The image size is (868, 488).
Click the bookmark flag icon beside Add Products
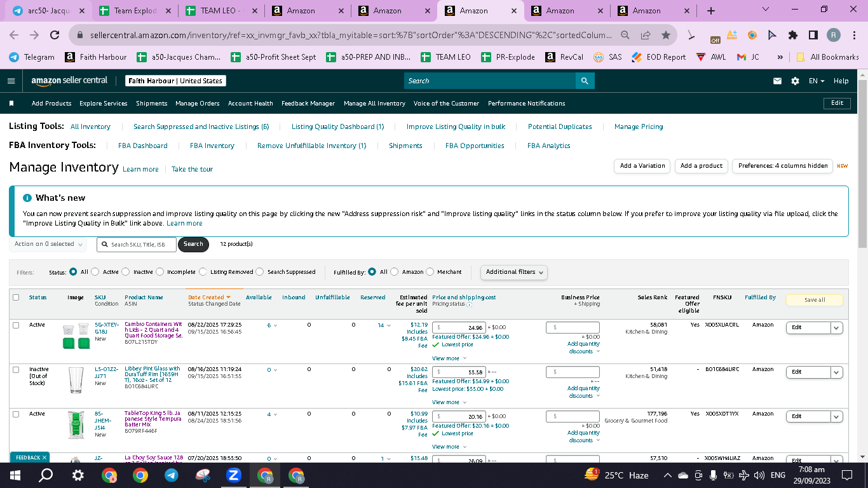[x=11, y=103]
